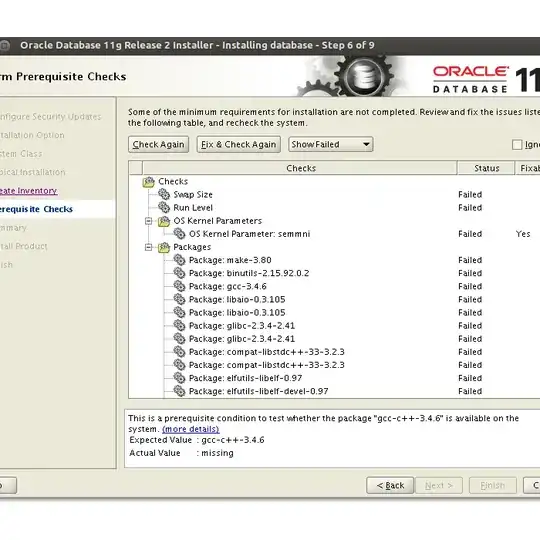
Task: Click the binutils-2.15.92.0.2 package gear icon
Action: tap(179, 273)
